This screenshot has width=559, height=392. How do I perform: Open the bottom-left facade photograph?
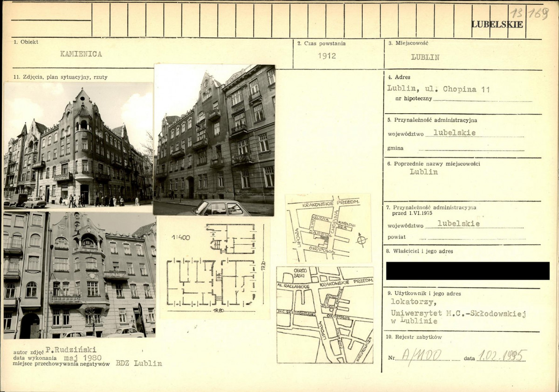point(79,275)
